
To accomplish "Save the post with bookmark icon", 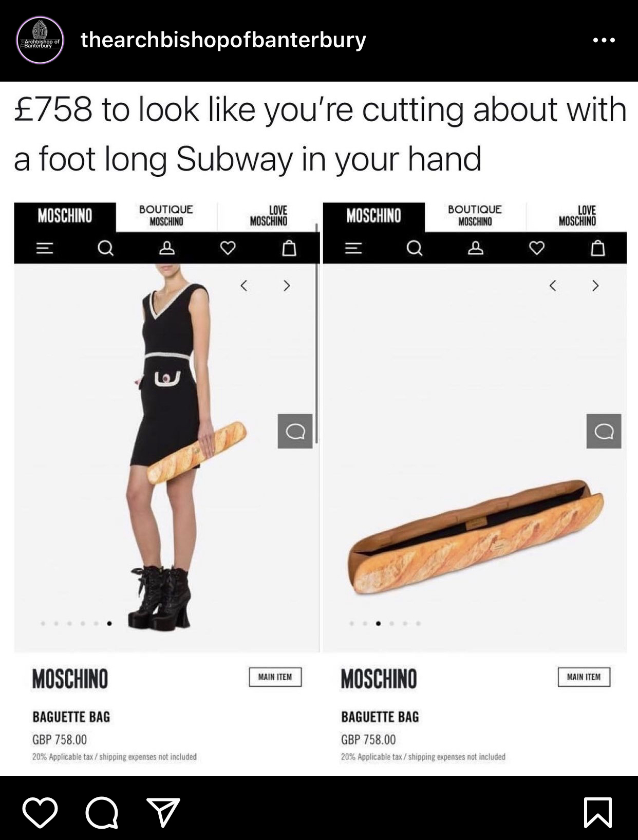I will tap(598, 813).
